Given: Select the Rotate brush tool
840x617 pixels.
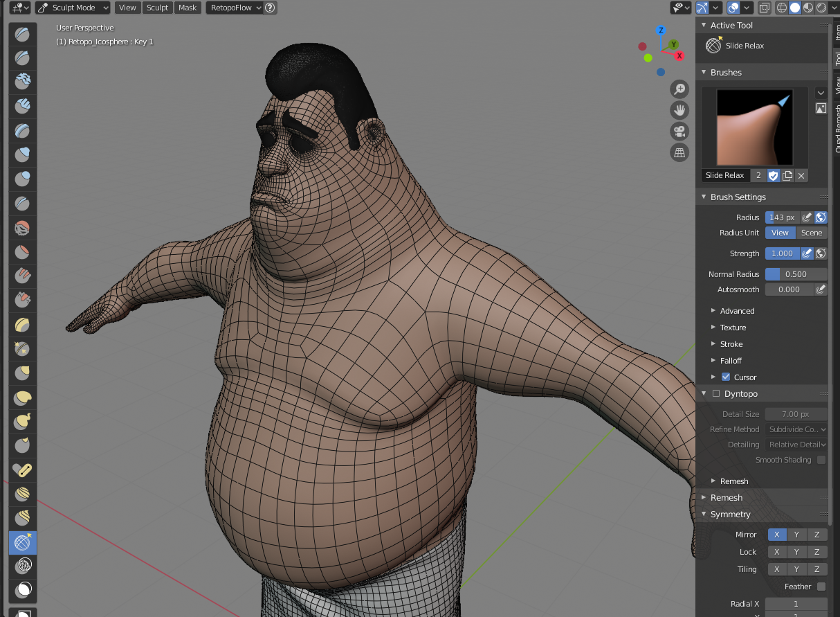Looking at the screenshot, I should coord(23,519).
